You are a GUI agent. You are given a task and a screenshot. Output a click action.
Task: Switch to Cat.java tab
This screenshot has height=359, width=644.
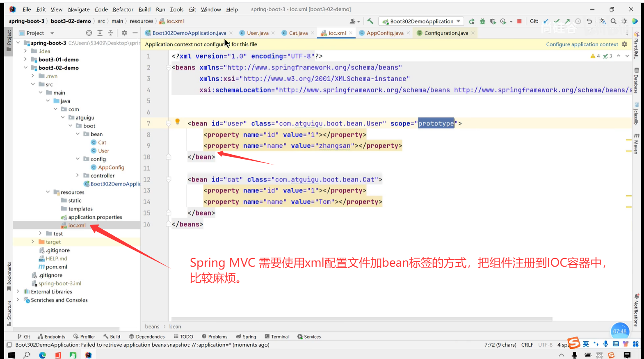click(298, 33)
